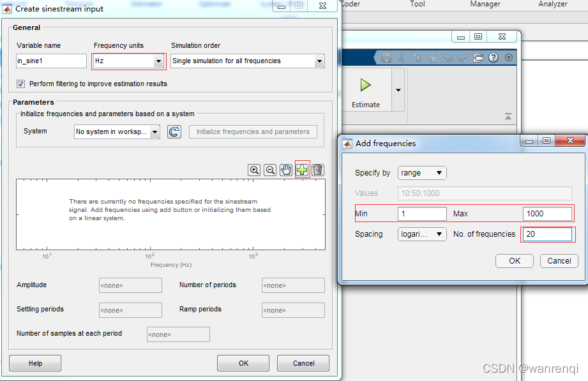Click the Analyzer tab in the background window
588x381 pixels.
(553, 4)
